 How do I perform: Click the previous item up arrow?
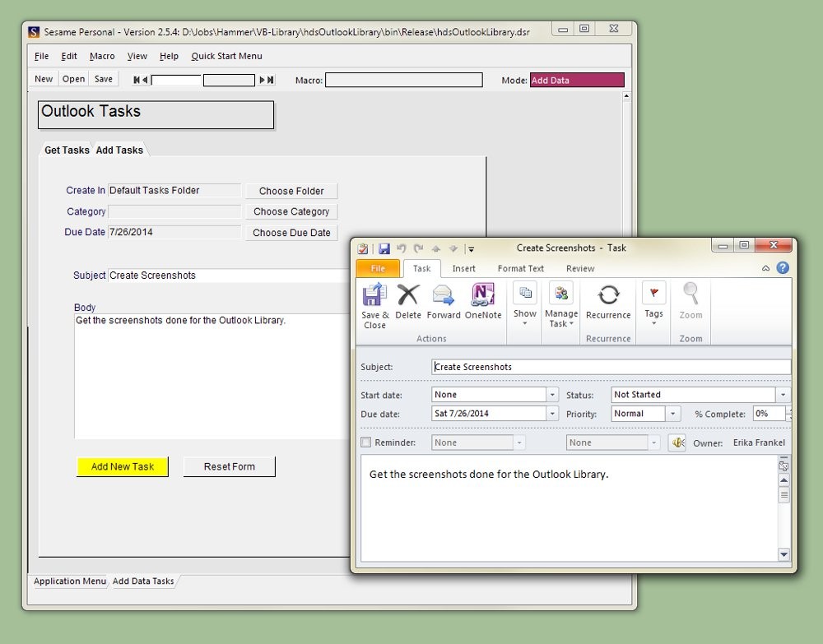[x=435, y=249]
